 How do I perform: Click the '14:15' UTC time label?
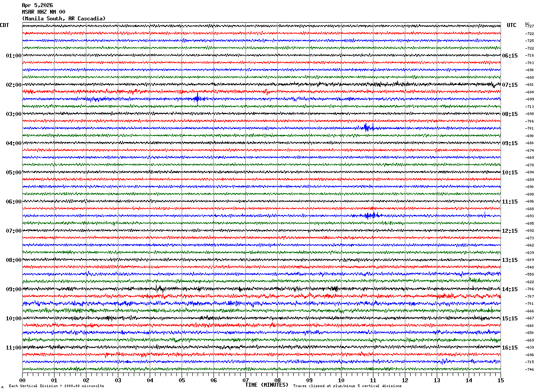pos(510,289)
